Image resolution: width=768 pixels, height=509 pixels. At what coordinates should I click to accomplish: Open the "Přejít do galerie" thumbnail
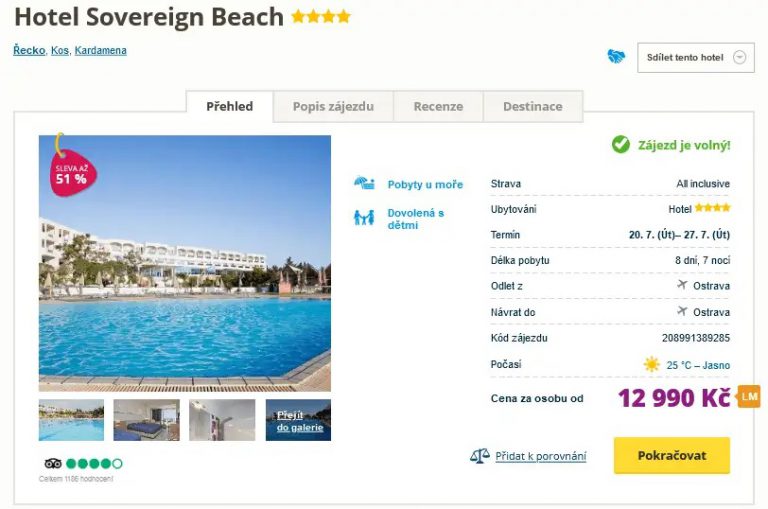pyautogui.click(x=298, y=420)
